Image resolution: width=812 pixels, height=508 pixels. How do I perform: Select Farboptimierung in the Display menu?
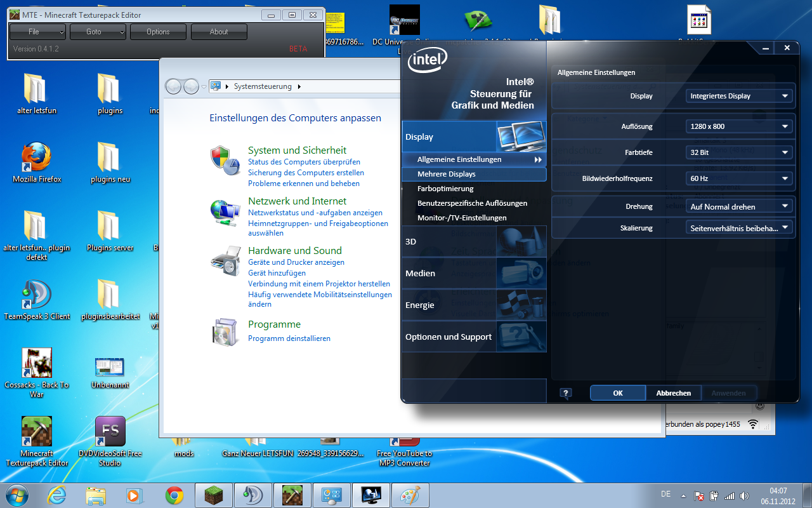click(x=445, y=189)
